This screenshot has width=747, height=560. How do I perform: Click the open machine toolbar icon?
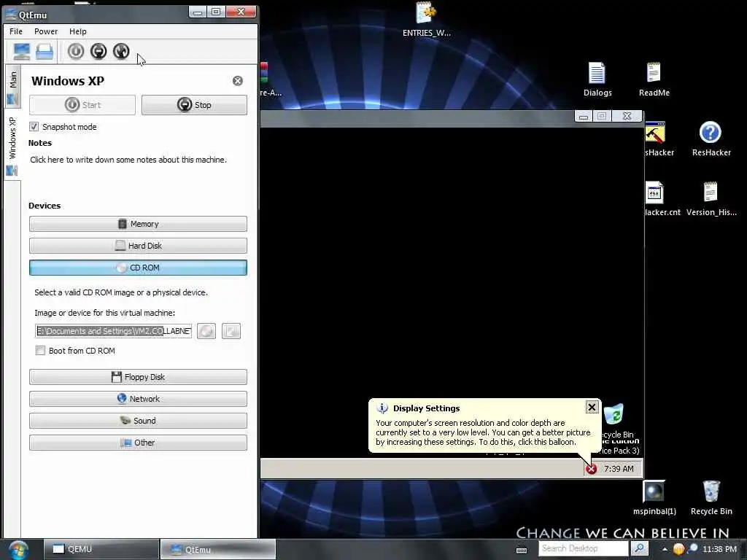pos(44,52)
